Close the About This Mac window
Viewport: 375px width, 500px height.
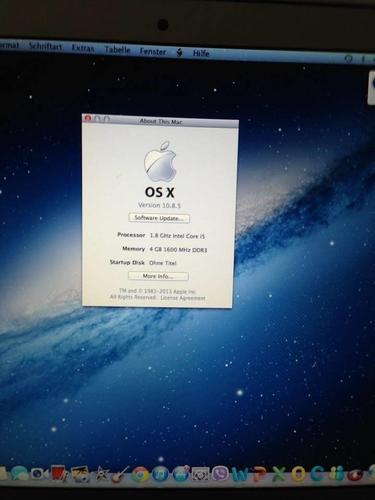(x=88, y=118)
